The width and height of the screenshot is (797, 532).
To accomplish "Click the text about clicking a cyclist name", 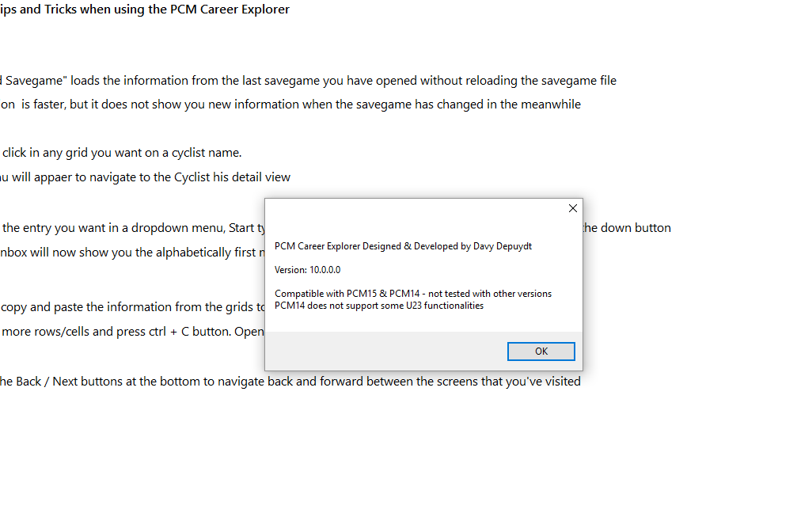I will (x=123, y=153).
